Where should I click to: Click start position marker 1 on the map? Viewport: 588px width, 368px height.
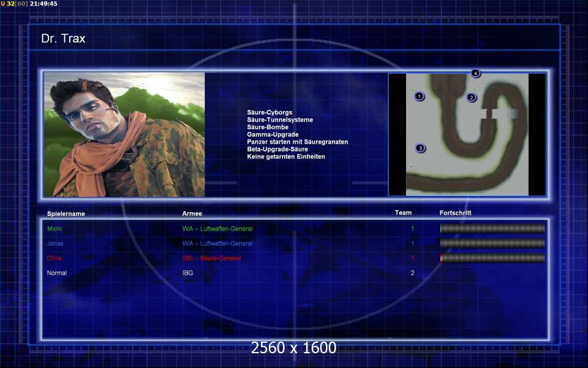pos(420,96)
